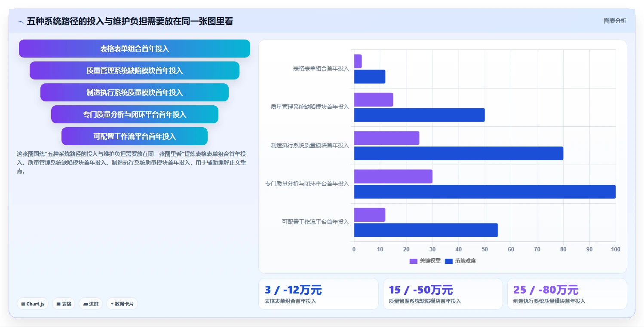
Task: Click blue 落地难度 bar for 质量管理系统缺陷模块
Action: 420,115
